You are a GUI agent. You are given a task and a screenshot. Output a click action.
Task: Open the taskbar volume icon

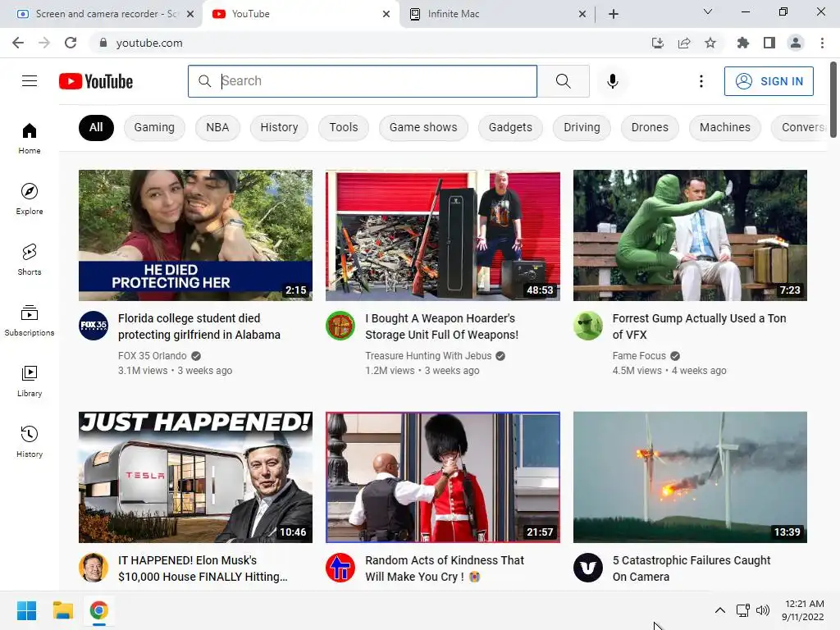pyautogui.click(x=762, y=610)
